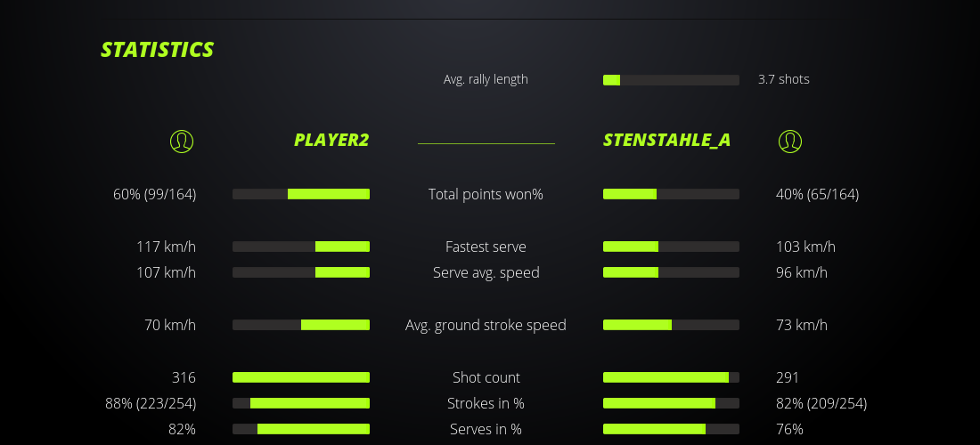Click STENSTAHLE_A's profile avatar icon

(x=790, y=141)
